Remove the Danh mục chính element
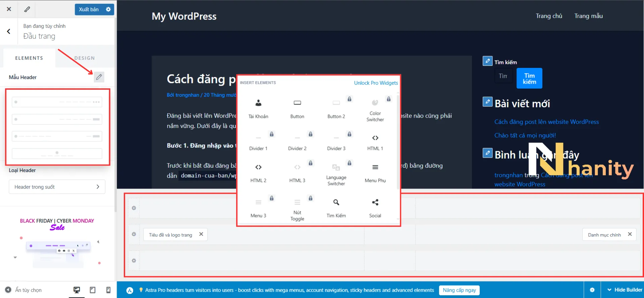 (630, 234)
